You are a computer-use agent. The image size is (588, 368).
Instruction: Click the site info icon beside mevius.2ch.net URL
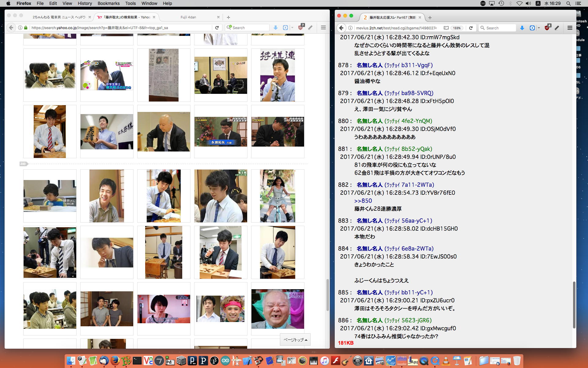point(350,28)
